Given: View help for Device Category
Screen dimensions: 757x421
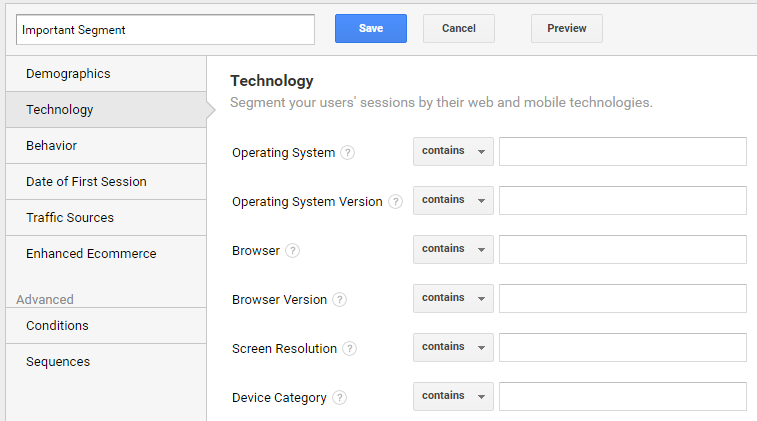Looking at the screenshot, I should [x=340, y=397].
